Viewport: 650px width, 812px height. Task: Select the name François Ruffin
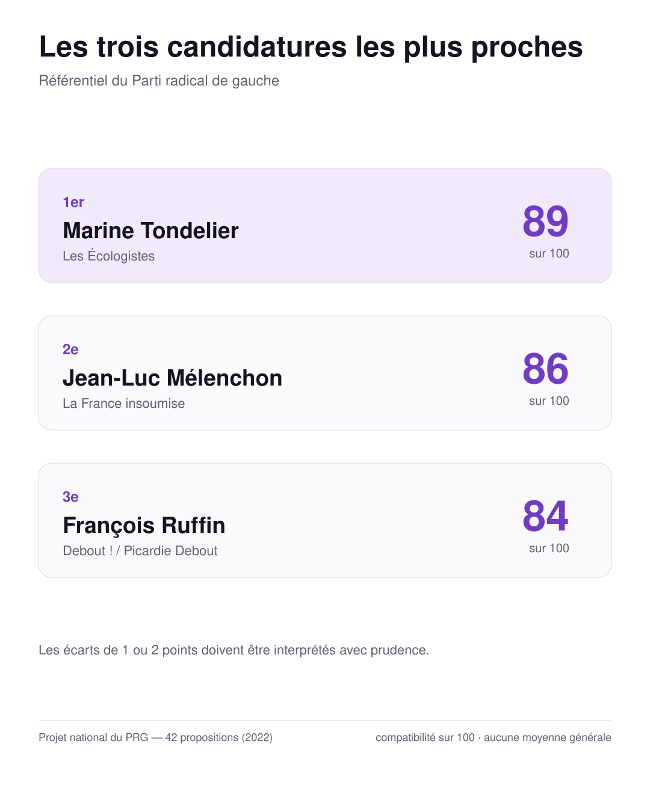144,526
